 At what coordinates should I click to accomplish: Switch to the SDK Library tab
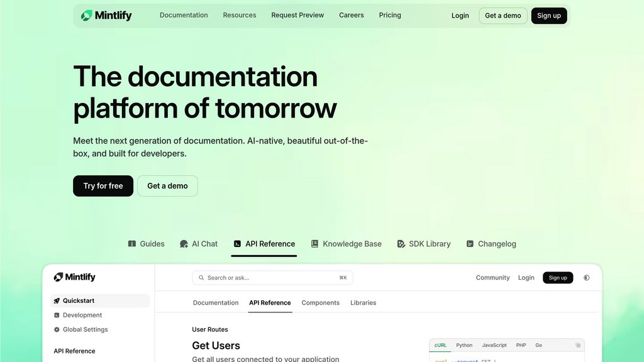423,244
